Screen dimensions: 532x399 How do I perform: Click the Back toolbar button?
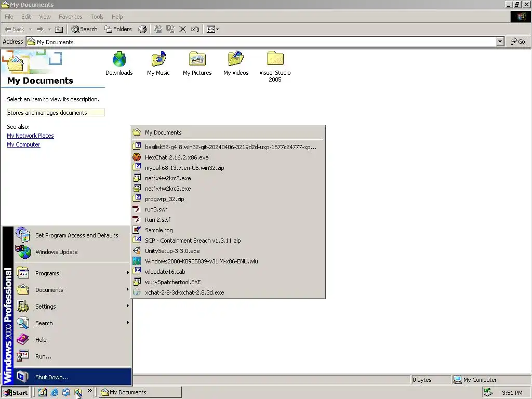tap(14, 29)
